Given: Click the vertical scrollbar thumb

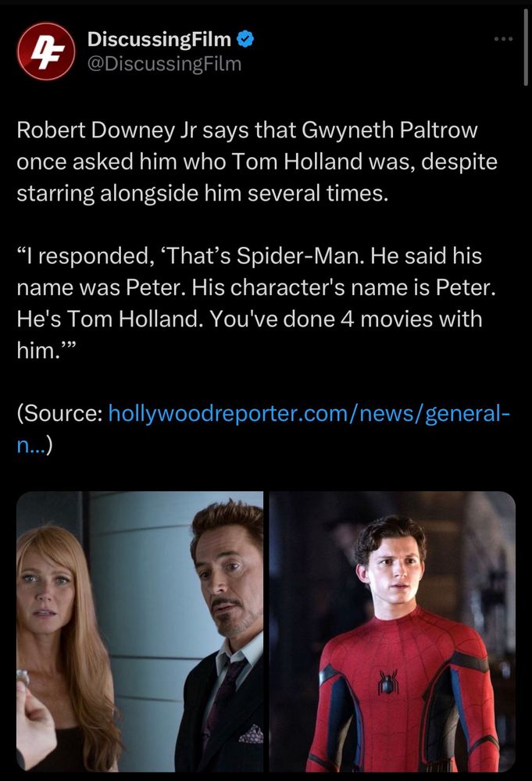Looking at the screenshot, I should pyautogui.click(x=526, y=48).
